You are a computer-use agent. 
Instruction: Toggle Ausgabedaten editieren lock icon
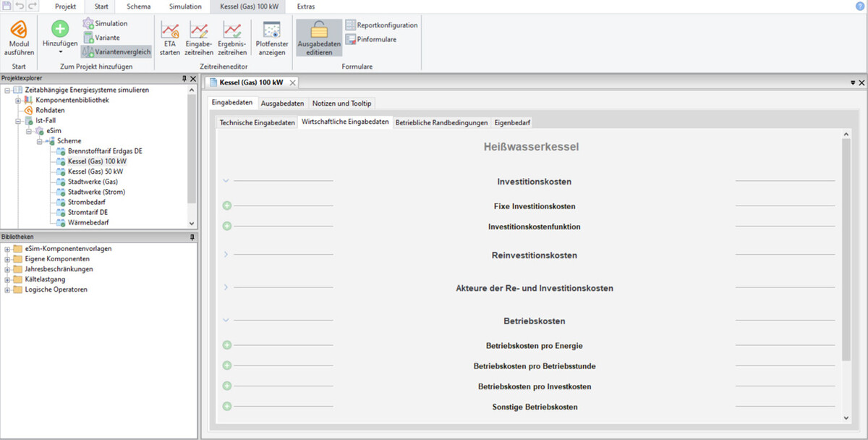point(319,29)
